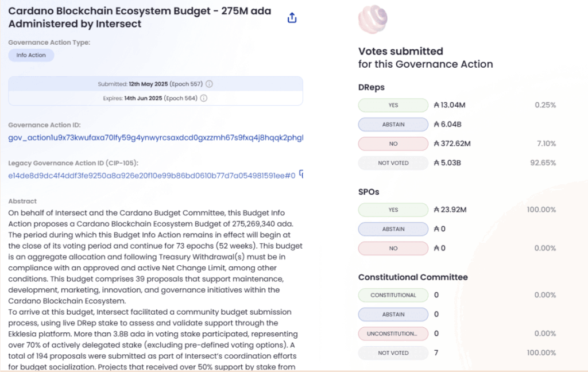Click the DReps section heading
Viewport: 588px width, 372px height.
click(372, 87)
